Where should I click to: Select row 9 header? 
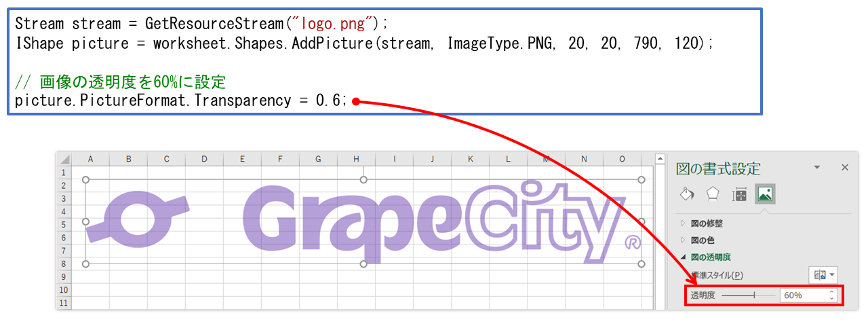click(64, 276)
